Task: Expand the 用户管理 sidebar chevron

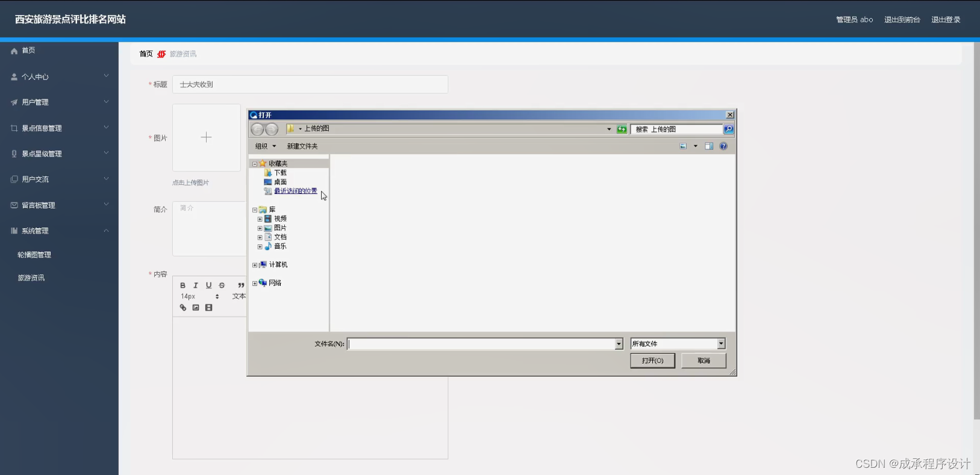Action: pos(106,102)
